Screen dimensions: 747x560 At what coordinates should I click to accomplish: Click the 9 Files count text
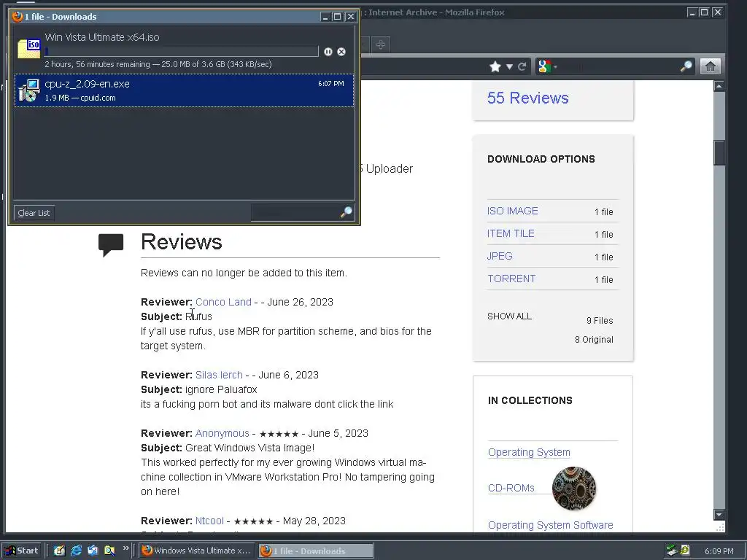tap(600, 321)
